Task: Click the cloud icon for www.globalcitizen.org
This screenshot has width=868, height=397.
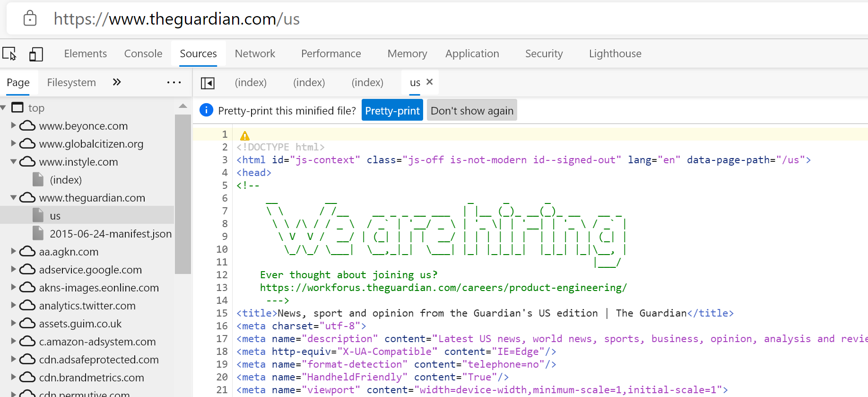Action: coord(27,143)
